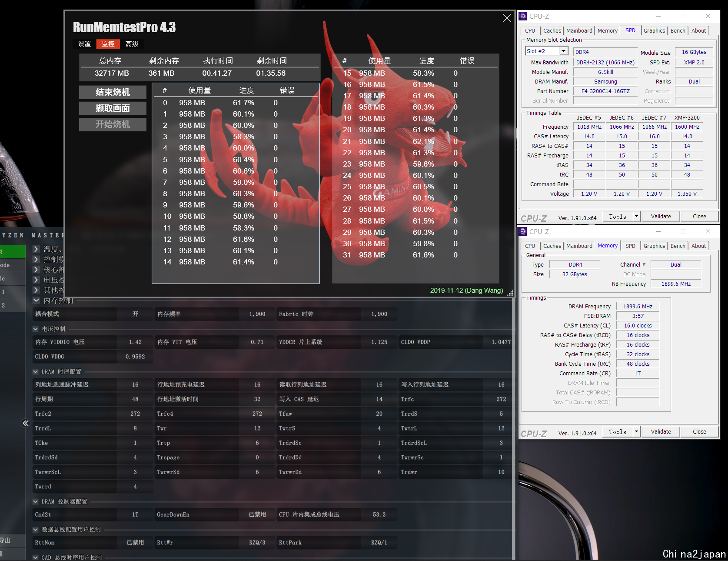The image size is (728, 561).
Task: Click the GearDownEn 已禁用 value
Action: click(257, 514)
